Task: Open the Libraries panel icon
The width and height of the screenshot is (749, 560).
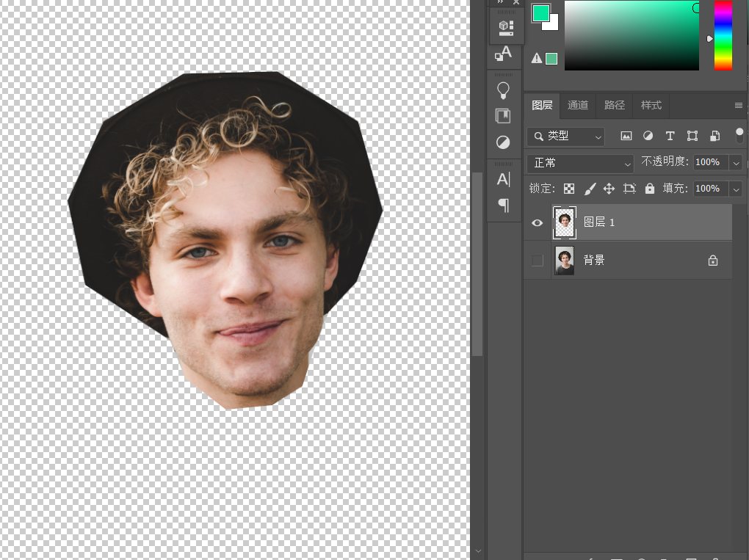Action: 503,116
